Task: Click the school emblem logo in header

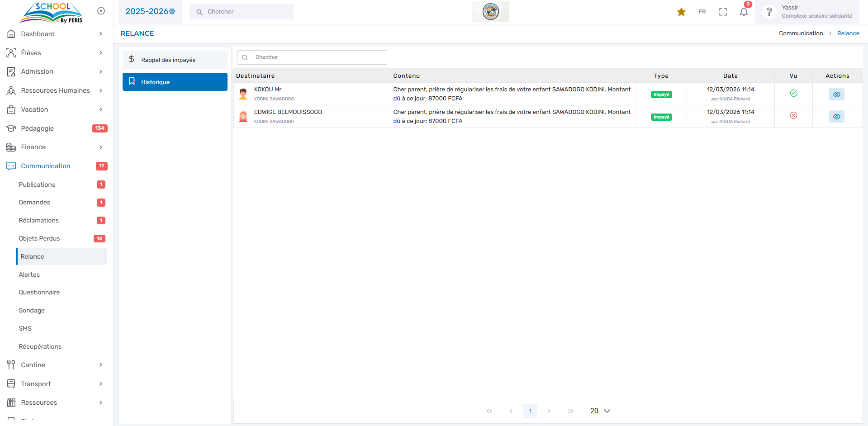Action: click(490, 12)
